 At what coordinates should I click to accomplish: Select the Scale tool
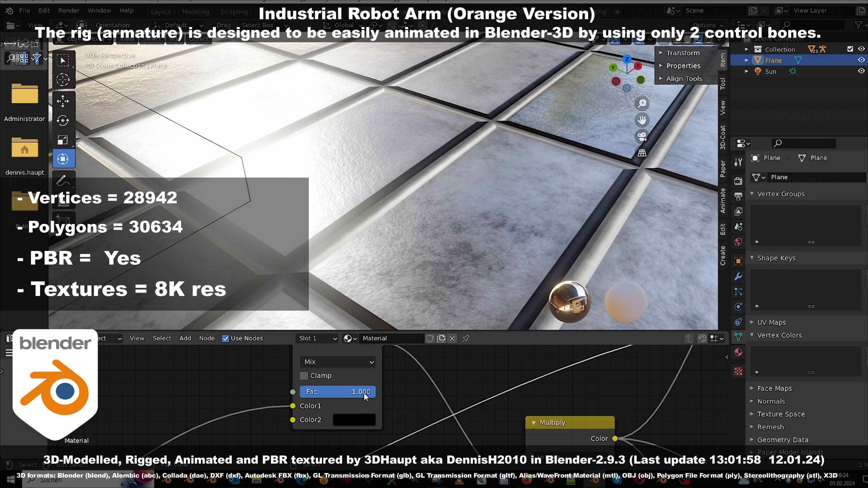(x=63, y=139)
